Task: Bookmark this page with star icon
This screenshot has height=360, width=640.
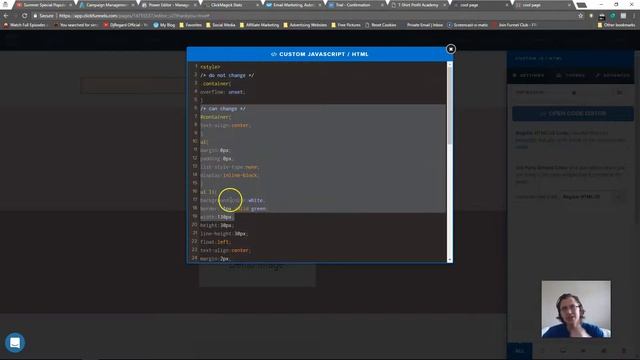Action: (580, 16)
